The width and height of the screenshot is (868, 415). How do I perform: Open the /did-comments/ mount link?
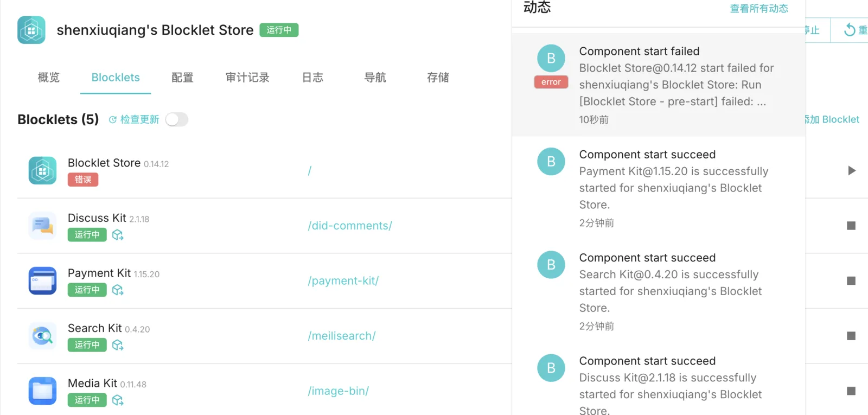[x=350, y=226]
